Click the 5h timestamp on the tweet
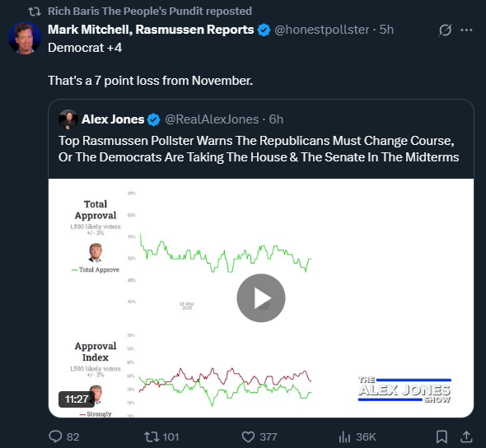Viewport: 486px width, 448px height. [386, 30]
